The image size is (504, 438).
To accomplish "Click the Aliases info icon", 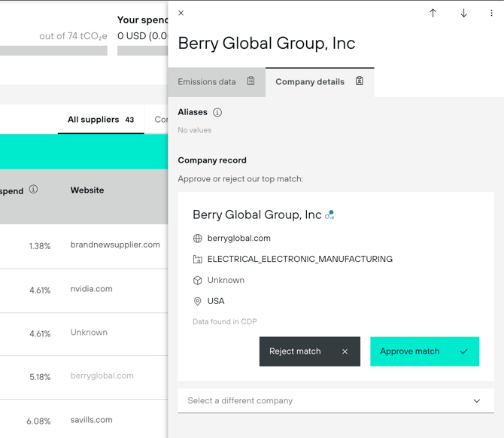I will 217,112.
